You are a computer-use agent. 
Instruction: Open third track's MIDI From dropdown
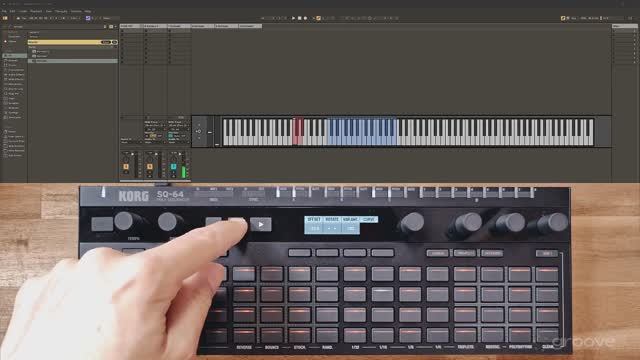(x=178, y=125)
